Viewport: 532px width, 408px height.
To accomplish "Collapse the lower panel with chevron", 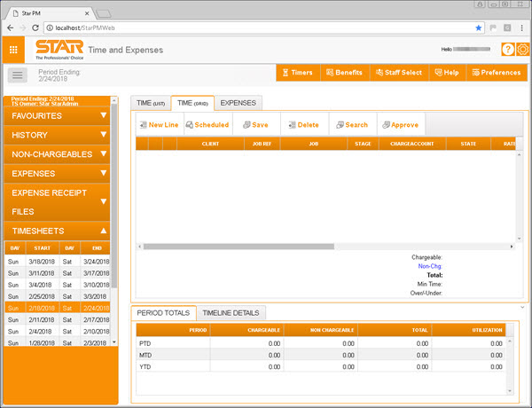I will click(x=522, y=307).
